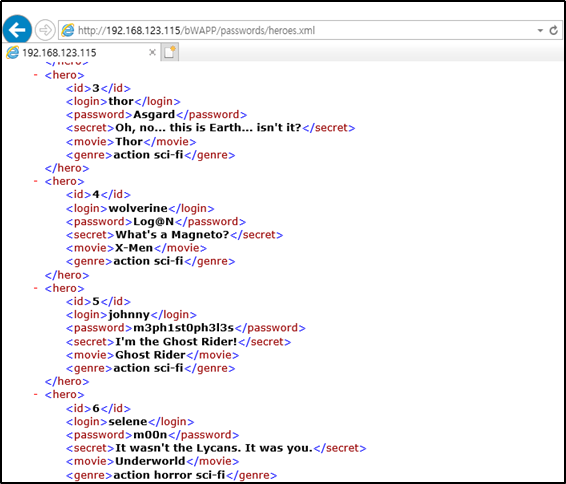Click the Internet Explorer icon in address bar
The width and height of the screenshot is (566, 484).
[x=68, y=30]
